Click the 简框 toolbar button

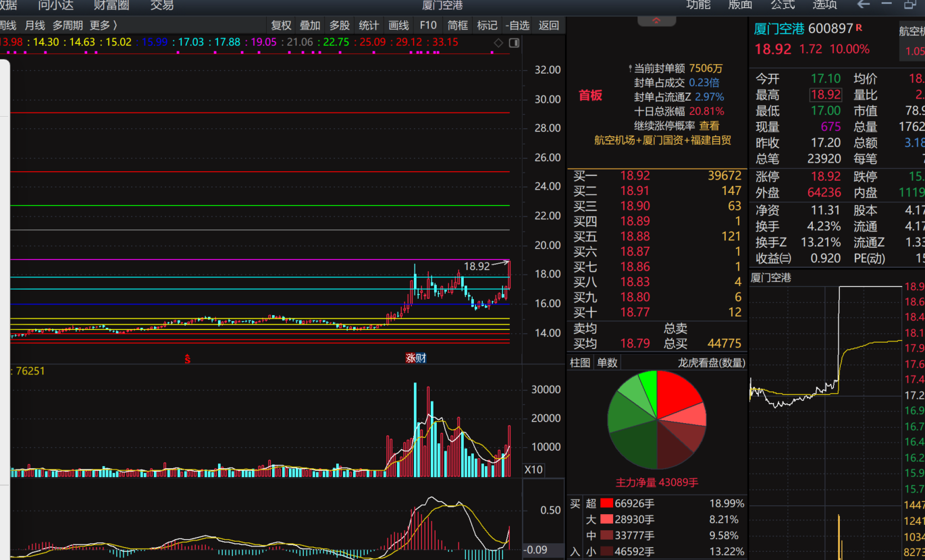457,25
